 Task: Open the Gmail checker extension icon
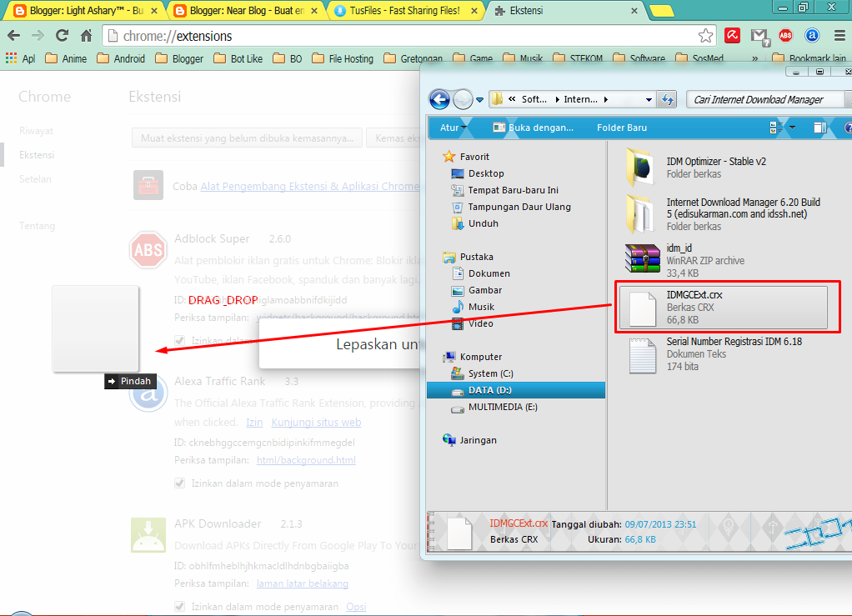click(x=759, y=37)
